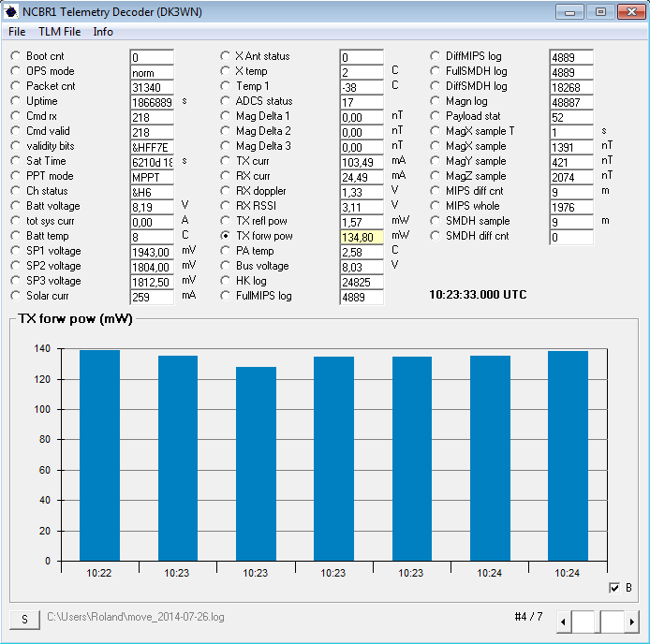The width and height of the screenshot is (650, 644).
Task: Maximize the telemetry decoder window
Action: (x=599, y=11)
